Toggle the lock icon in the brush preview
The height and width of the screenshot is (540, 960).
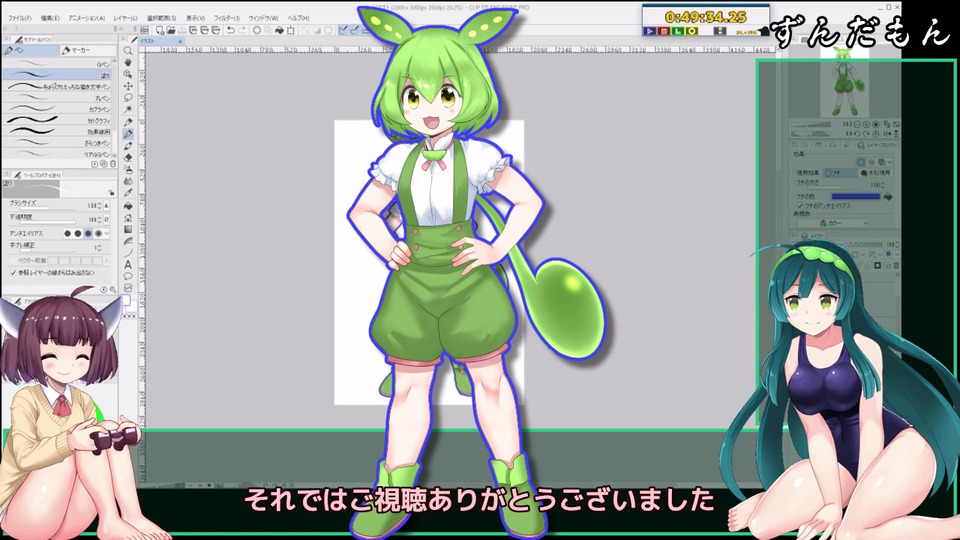(111, 192)
